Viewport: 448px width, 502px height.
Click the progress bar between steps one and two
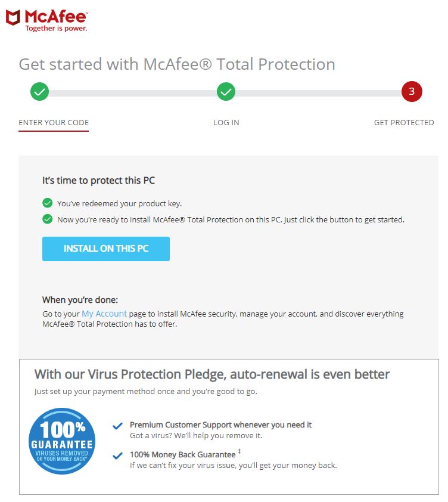133,93
